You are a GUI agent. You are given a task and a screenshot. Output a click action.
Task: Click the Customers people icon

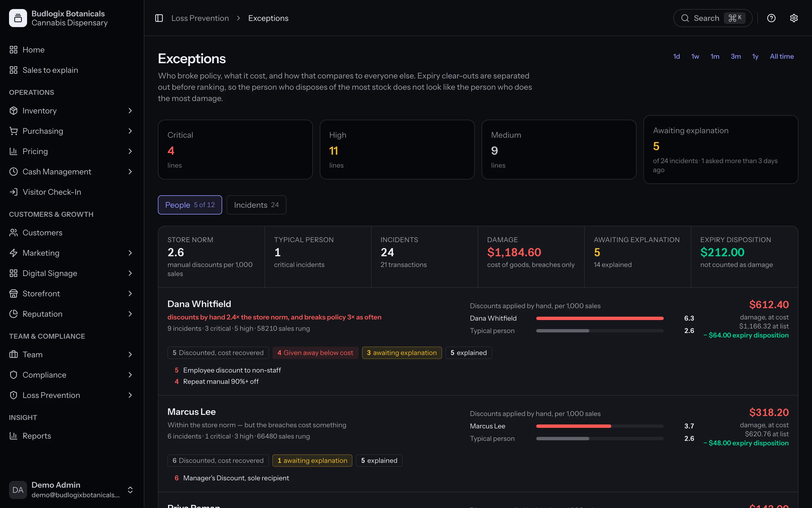(14, 233)
